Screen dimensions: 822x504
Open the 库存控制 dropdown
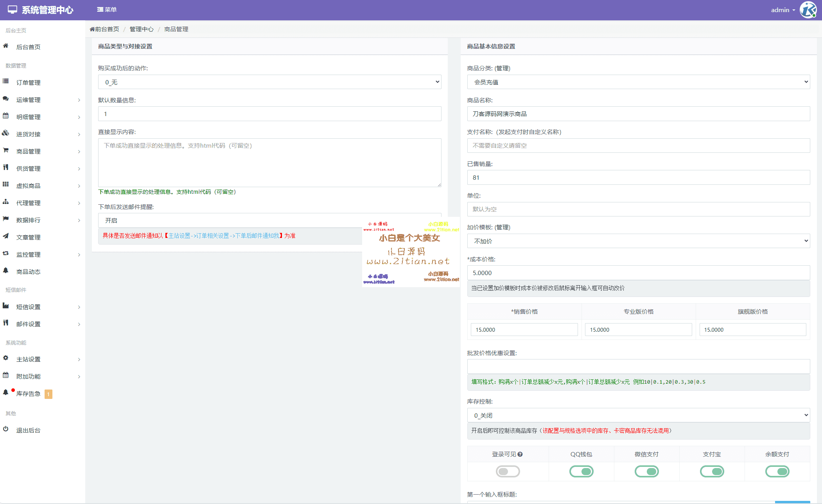(x=638, y=415)
